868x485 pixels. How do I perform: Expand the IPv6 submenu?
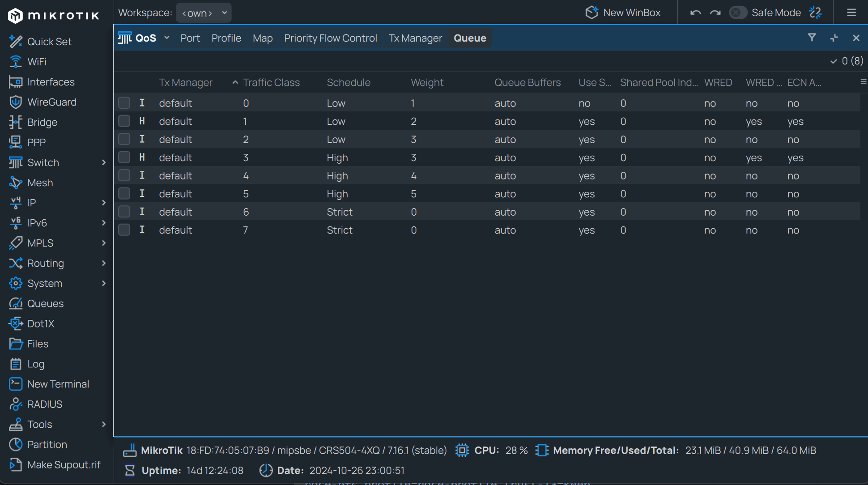[x=104, y=223]
